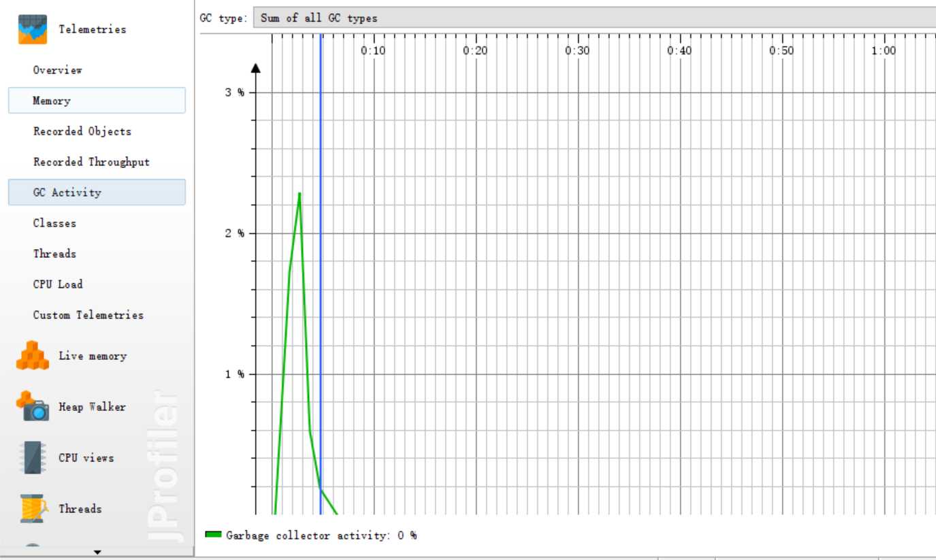
Task: Open Threads telemetry under Telemetries
Action: (x=54, y=254)
